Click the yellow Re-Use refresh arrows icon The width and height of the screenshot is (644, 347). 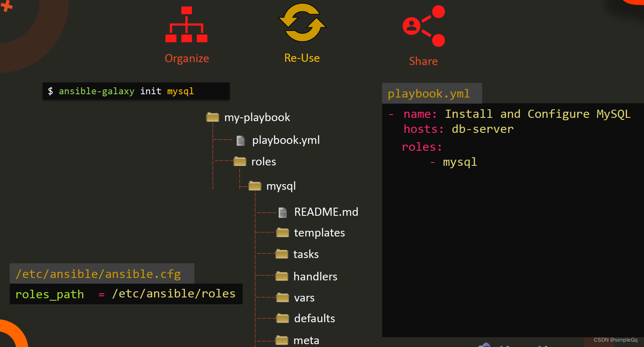pyautogui.click(x=302, y=23)
